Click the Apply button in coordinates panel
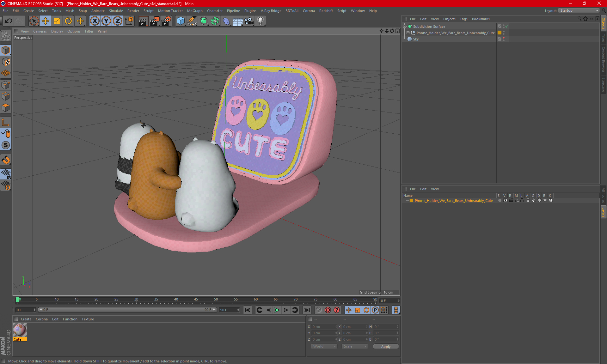This screenshot has width=607, height=364. [385, 346]
